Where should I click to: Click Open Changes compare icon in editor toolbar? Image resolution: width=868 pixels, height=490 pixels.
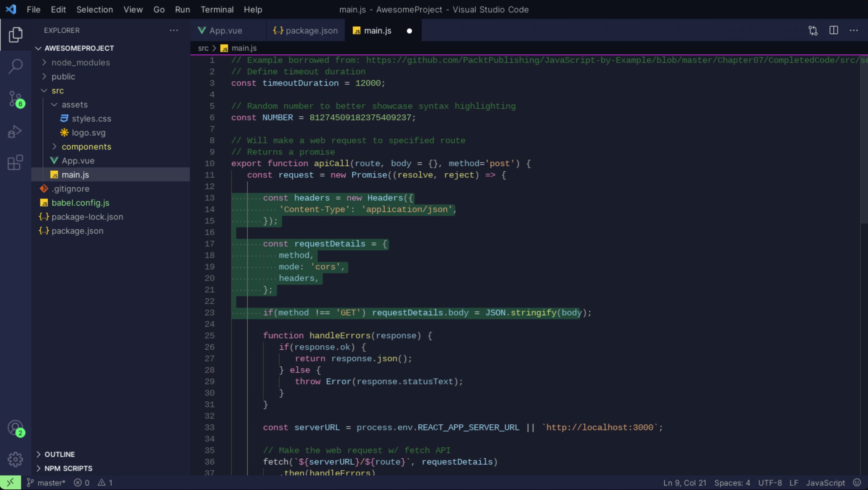[x=813, y=31]
